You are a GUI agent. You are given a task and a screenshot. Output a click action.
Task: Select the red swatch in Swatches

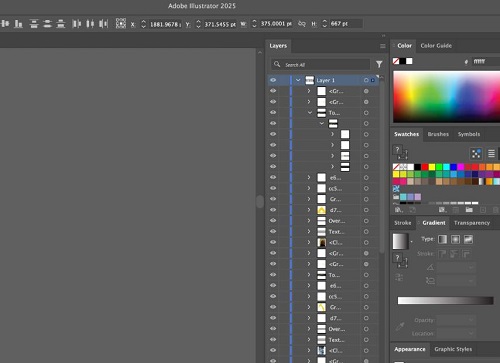[425, 167]
